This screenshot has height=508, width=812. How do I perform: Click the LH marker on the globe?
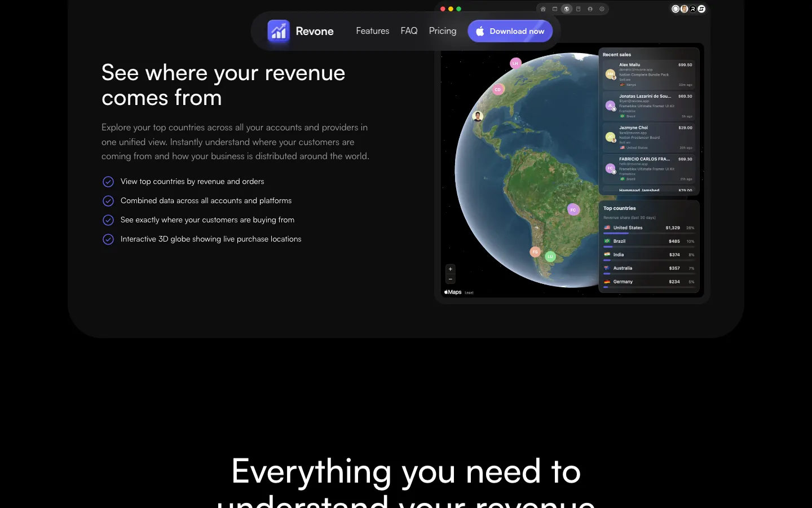point(515,63)
